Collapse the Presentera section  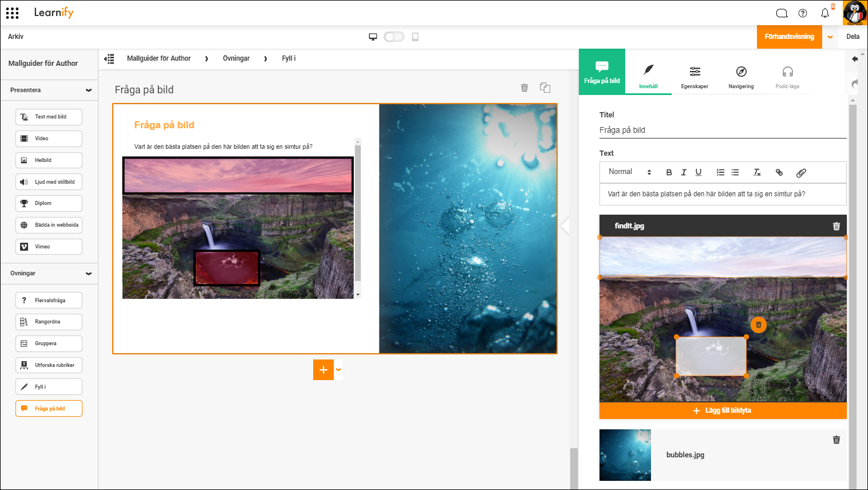click(x=89, y=90)
